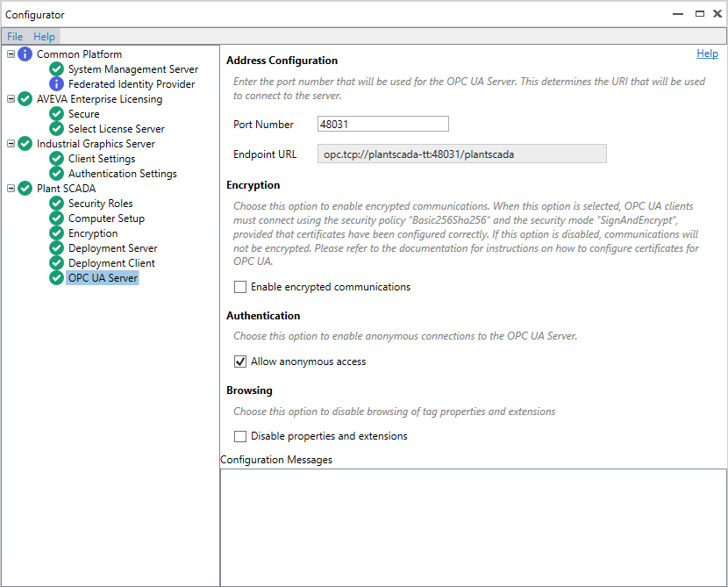Image resolution: width=728 pixels, height=587 pixels.
Task: Close the Configurator window
Action: coord(717,14)
